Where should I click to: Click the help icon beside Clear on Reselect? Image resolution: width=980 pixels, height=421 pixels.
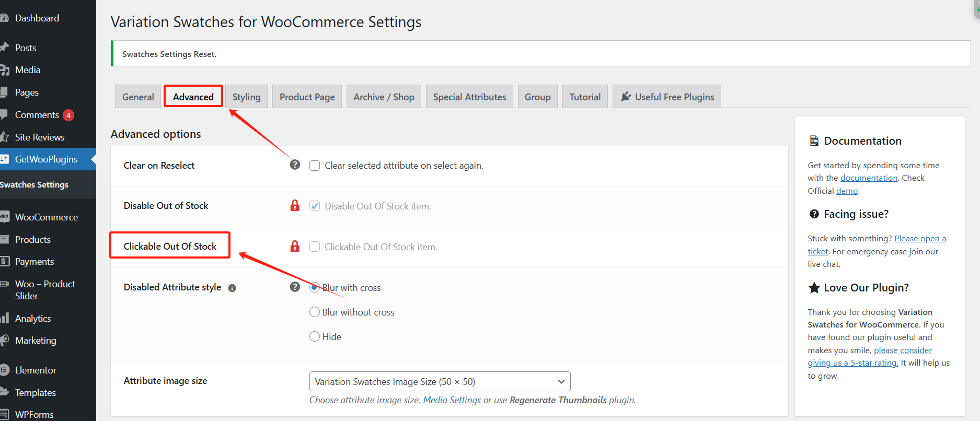pos(295,165)
